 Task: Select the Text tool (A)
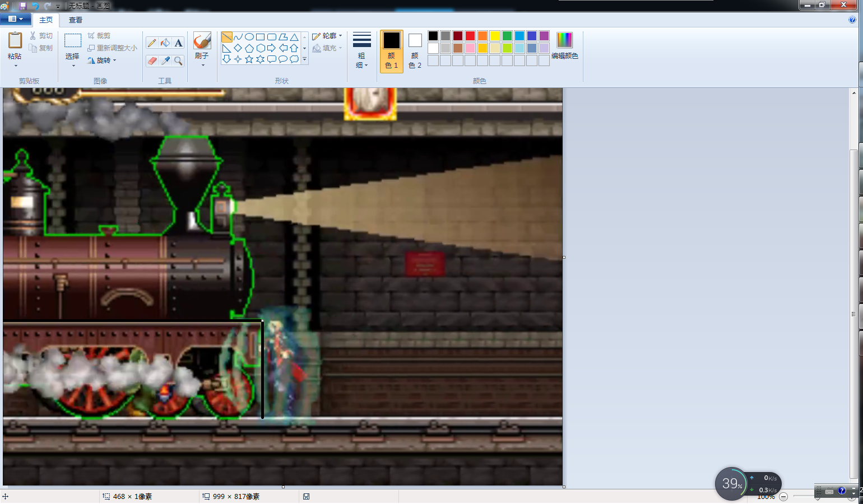pos(178,43)
